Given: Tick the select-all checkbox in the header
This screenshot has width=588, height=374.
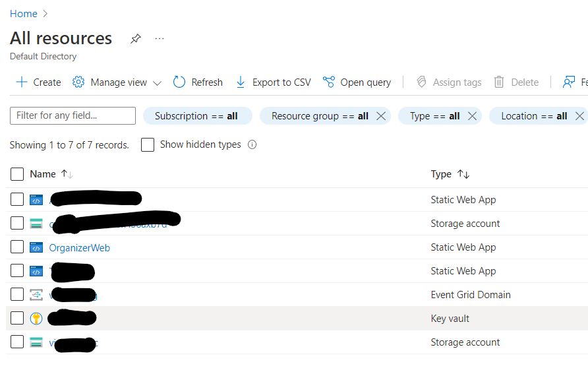Looking at the screenshot, I should (17, 174).
